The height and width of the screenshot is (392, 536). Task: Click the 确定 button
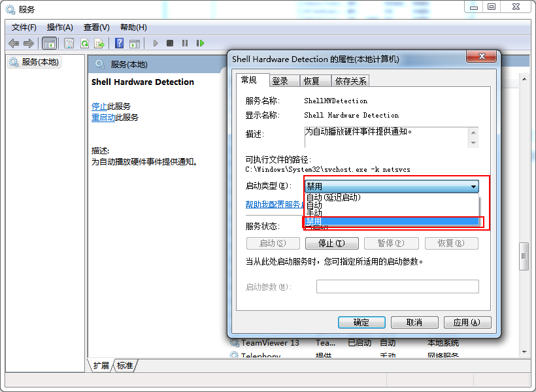[361, 322]
